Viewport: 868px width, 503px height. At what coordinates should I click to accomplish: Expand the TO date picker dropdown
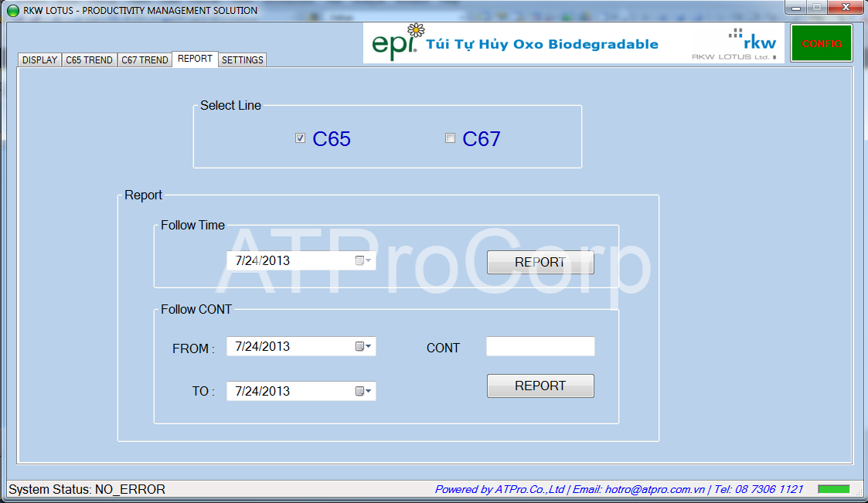coord(369,391)
